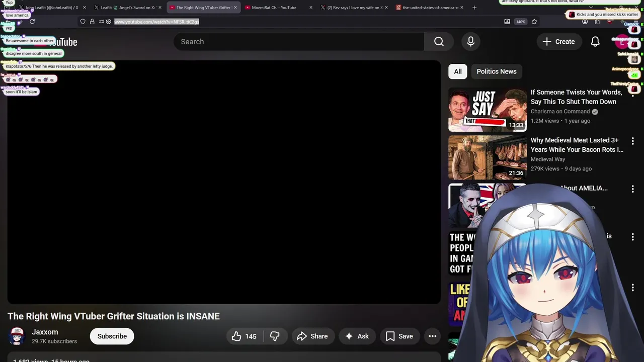Save video to playlist
The height and width of the screenshot is (362, 644).
[x=399, y=336]
